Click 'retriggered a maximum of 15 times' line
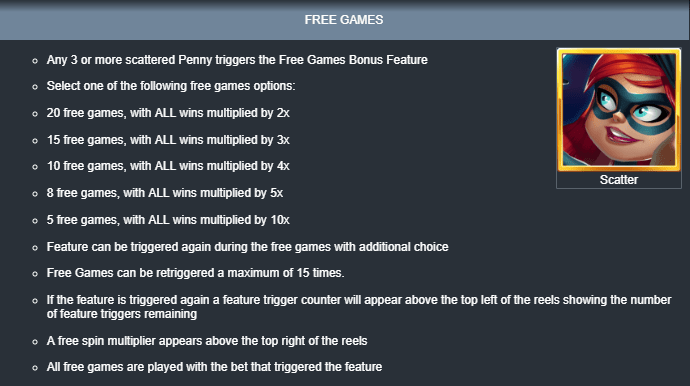The width and height of the screenshot is (690, 386). 195,273
